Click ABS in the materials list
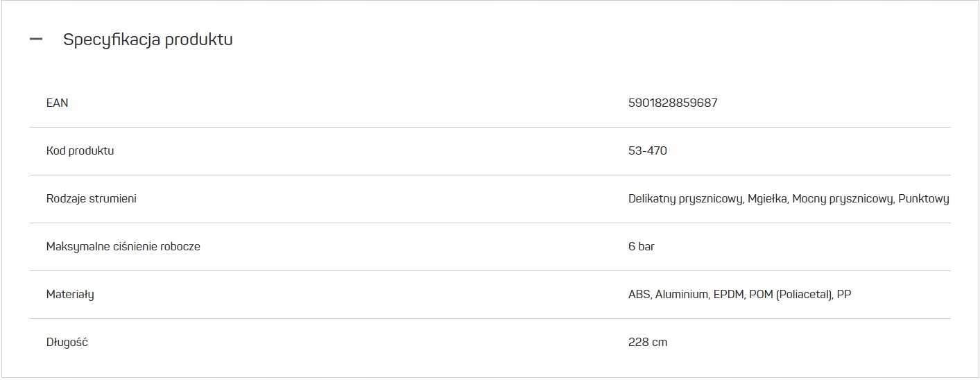 [639, 294]
